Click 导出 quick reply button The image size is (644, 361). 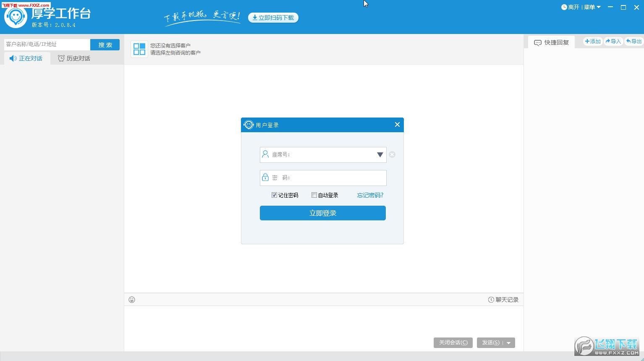634,42
